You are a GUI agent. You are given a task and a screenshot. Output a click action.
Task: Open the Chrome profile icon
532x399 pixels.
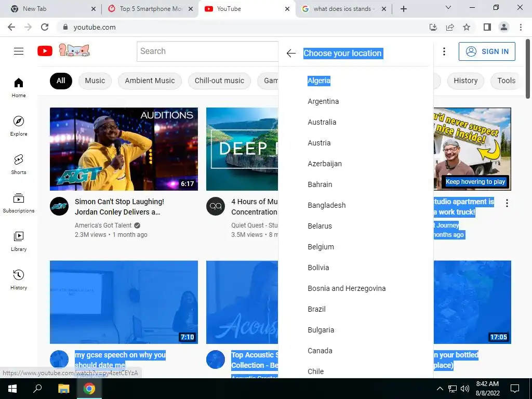(x=504, y=27)
